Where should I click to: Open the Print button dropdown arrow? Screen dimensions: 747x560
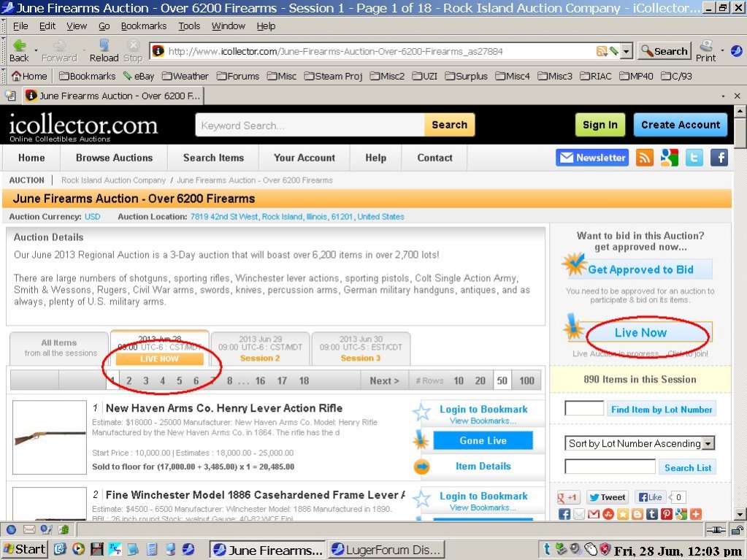[x=721, y=50]
